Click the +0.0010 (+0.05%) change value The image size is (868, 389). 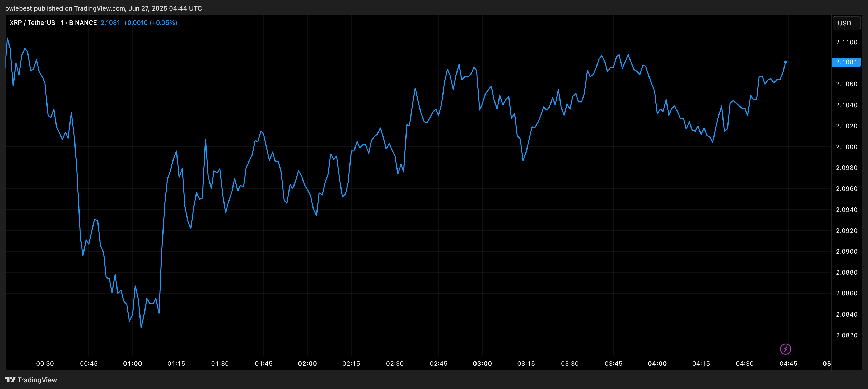(150, 22)
